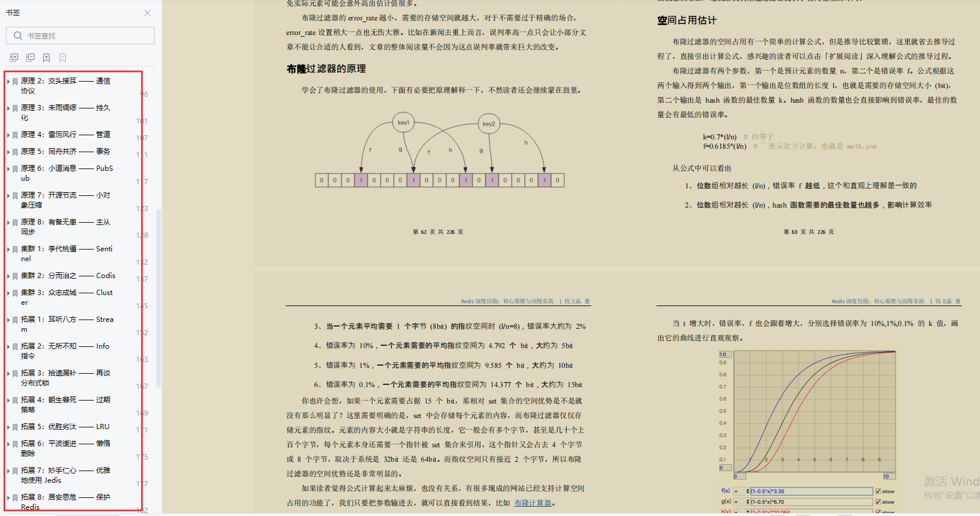
Task: Expand the 拓展 7：妙手仁心 bookmark
Action: pos(8,471)
